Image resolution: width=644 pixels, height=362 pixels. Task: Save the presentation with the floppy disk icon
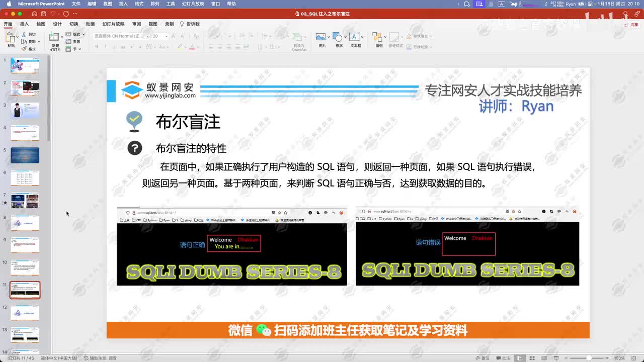click(44, 14)
